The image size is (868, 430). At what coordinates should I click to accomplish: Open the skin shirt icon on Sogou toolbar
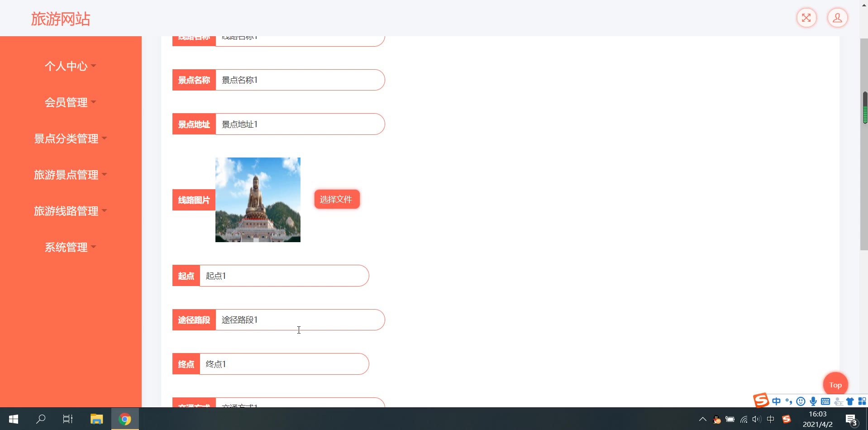tap(850, 401)
